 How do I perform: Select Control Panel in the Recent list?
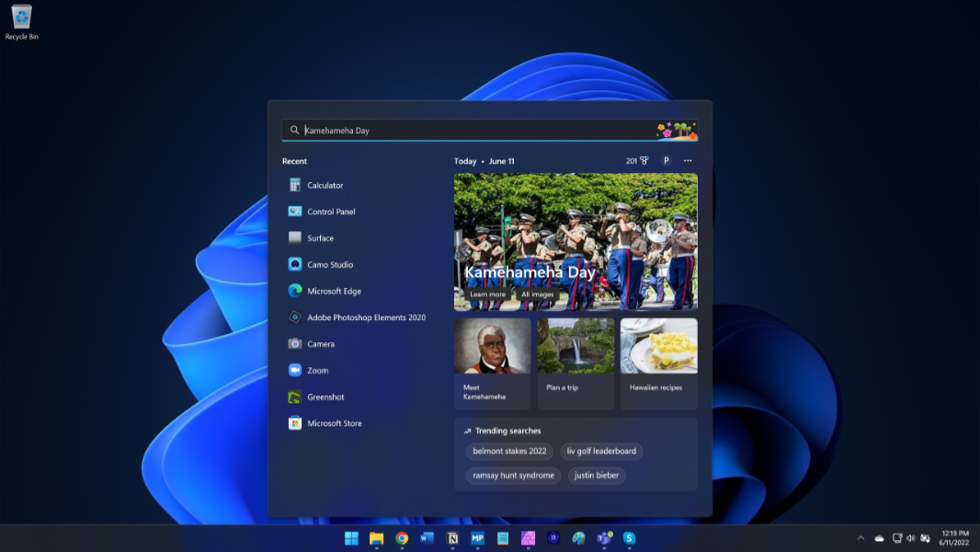tap(331, 212)
